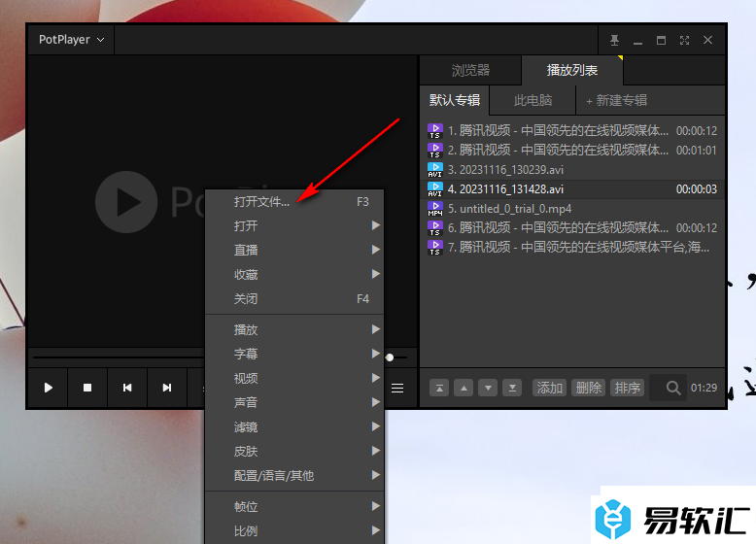Open the PotPlayer main menu dropdown
Viewport: 756px width, 544px height.
tap(71, 40)
